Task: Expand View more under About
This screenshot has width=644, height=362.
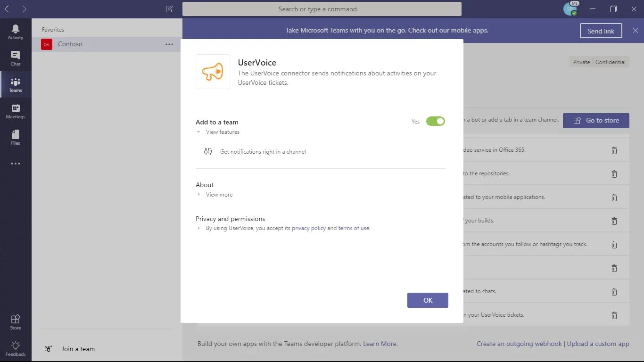Action: pyautogui.click(x=198, y=195)
